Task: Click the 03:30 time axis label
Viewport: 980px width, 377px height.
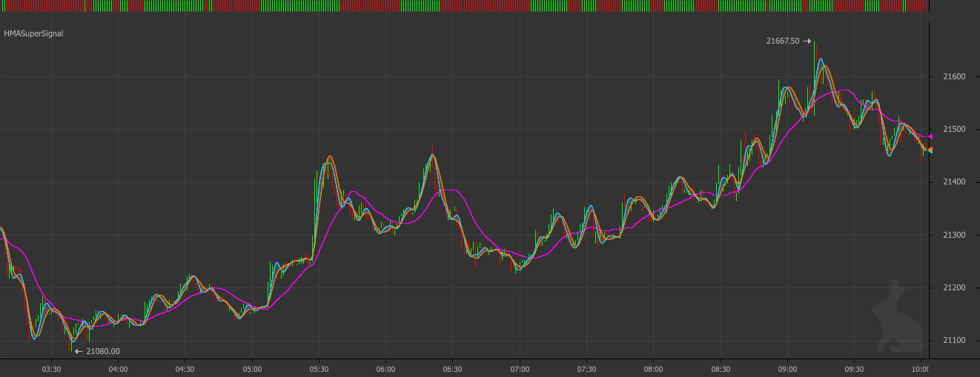Action: pos(51,369)
